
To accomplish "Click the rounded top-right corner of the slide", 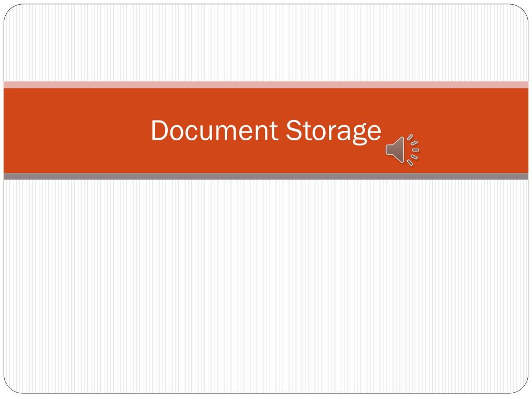I will click(x=521, y=11).
